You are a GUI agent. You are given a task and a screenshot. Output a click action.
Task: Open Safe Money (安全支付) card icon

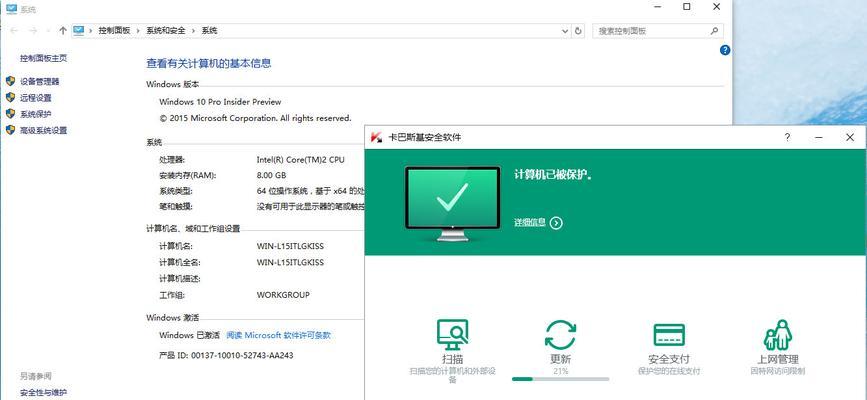(669, 335)
